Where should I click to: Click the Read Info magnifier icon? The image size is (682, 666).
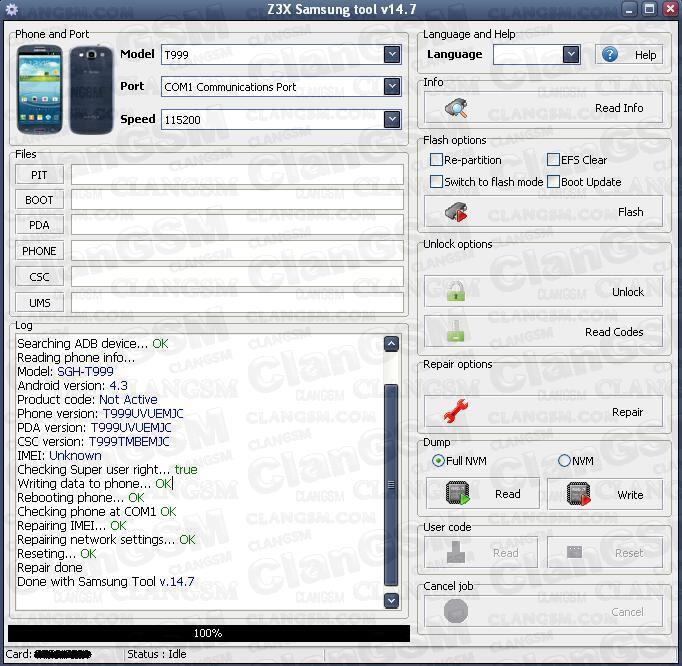456,108
